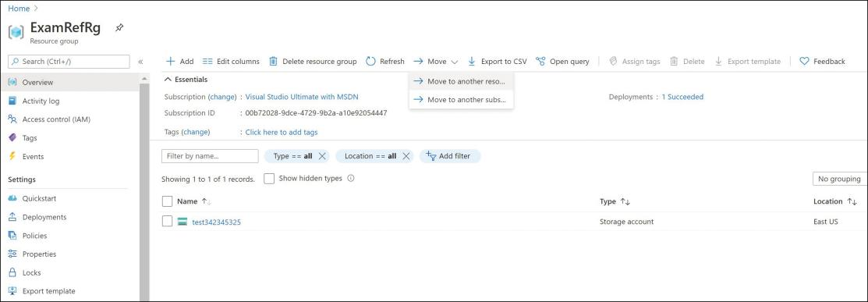This screenshot has width=868, height=302.
Task: Click the Open query icon
Action: pos(540,62)
